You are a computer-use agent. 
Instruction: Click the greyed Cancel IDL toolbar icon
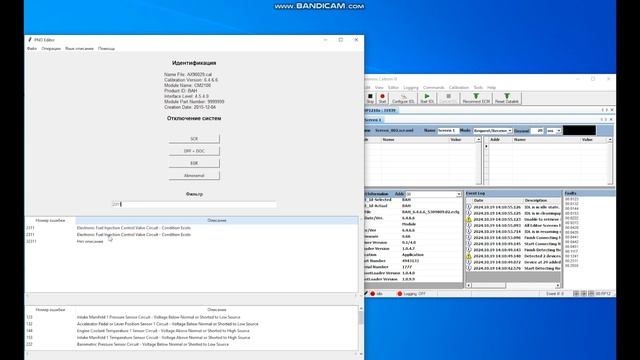click(448, 98)
